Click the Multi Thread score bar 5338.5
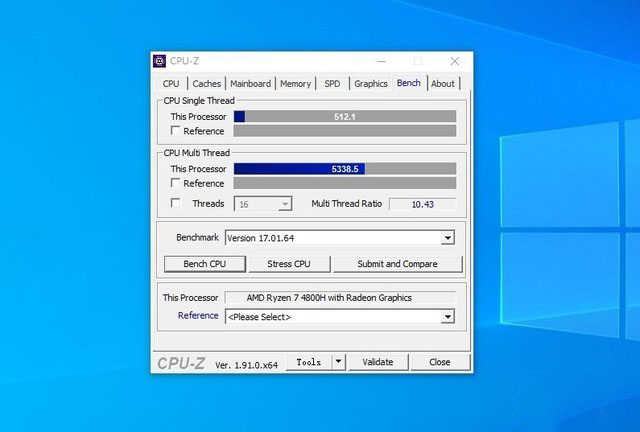The width and height of the screenshot is (640, 432). (345, 169)
